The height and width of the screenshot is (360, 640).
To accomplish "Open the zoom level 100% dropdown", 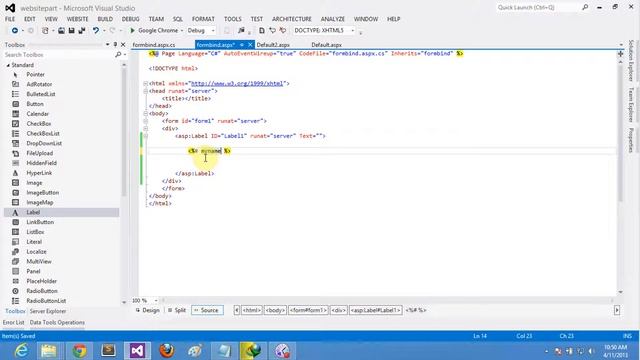I will coord(156,301).
